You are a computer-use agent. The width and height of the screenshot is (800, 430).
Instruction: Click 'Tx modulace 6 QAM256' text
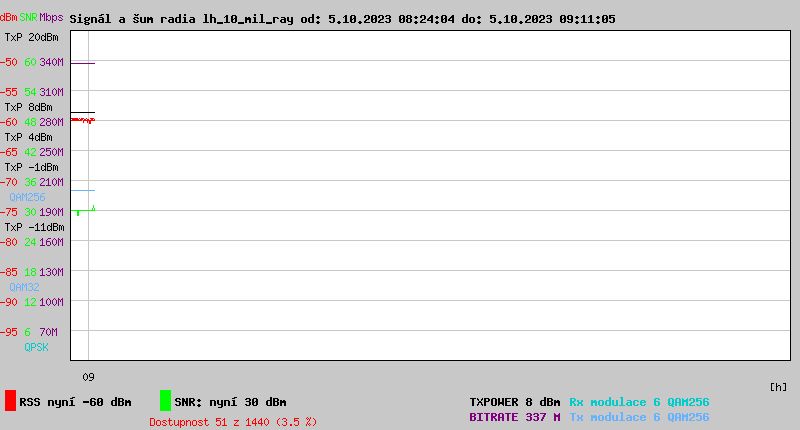[x=639, y=417]
